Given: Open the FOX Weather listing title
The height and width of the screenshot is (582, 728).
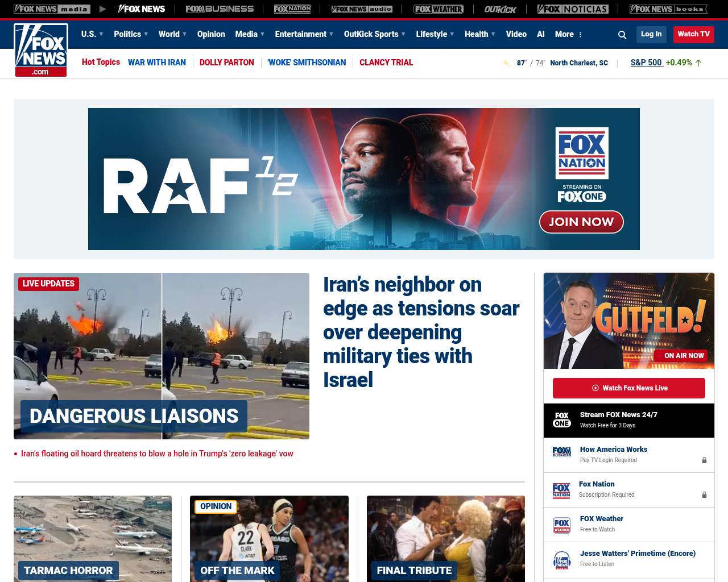Looking at the screenshot, I should pos(602,519).
